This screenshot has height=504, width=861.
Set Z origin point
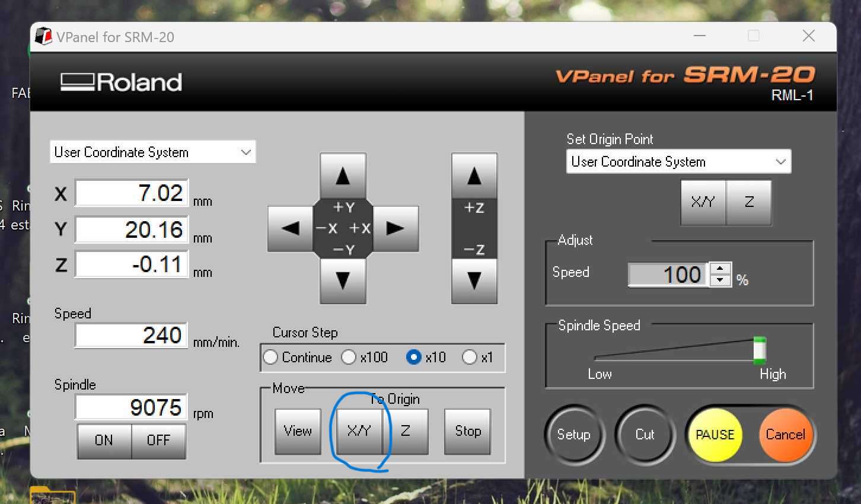[749, 202]
